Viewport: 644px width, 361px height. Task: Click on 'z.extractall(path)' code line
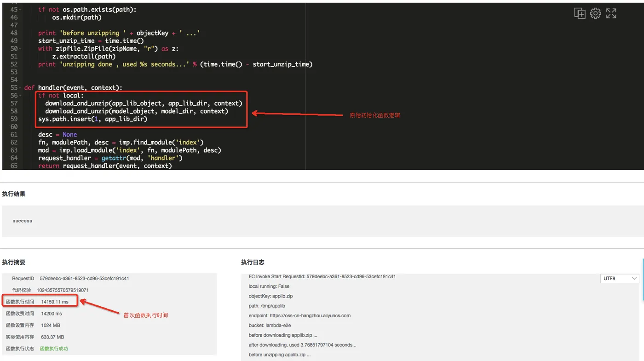coord(84,57)
